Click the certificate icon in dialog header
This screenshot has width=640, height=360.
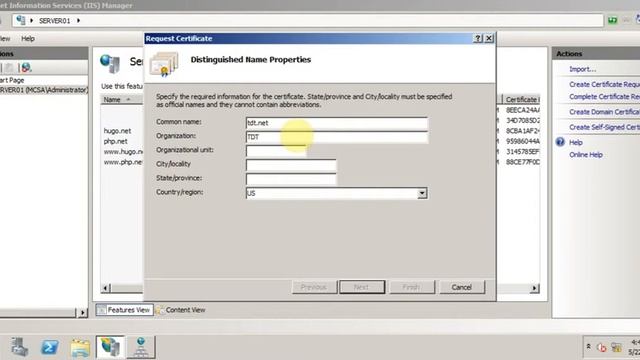[164, 64]
